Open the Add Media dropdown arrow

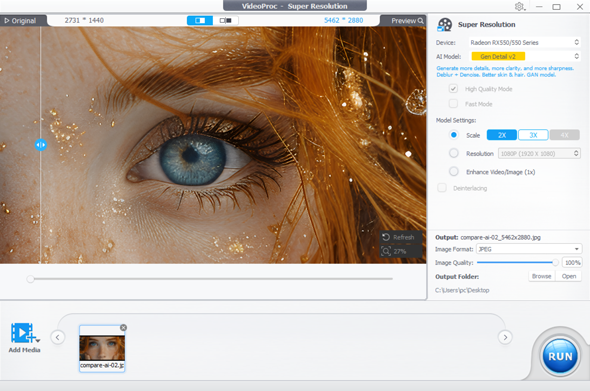(x=38, y=341)
